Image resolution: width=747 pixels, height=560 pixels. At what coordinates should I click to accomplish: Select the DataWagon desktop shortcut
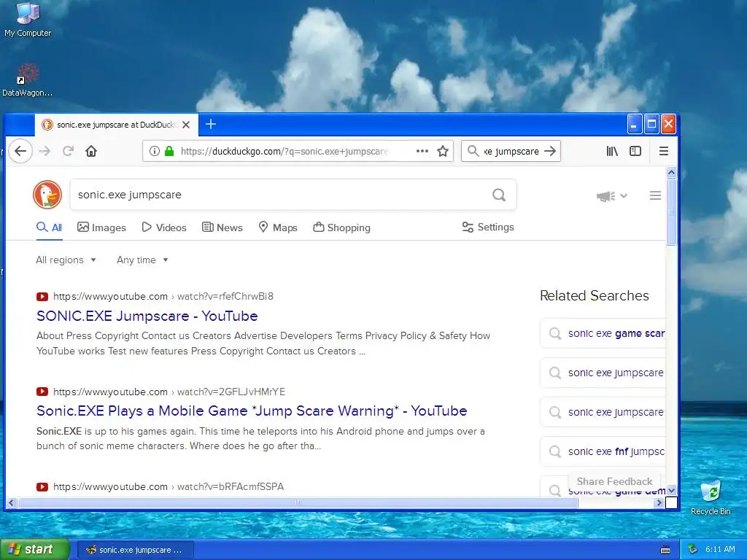click(27, 80)
